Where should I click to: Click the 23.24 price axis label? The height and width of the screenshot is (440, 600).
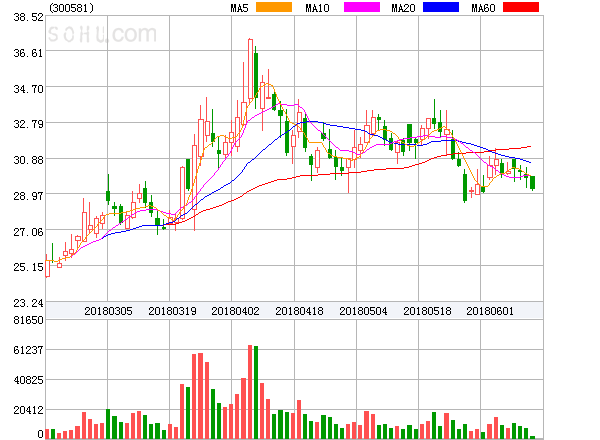tap(28, 303)
